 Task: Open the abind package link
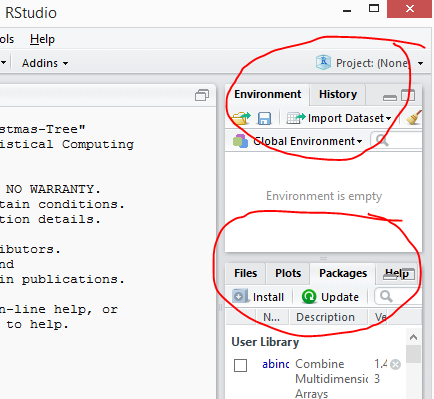pos(275,364)
